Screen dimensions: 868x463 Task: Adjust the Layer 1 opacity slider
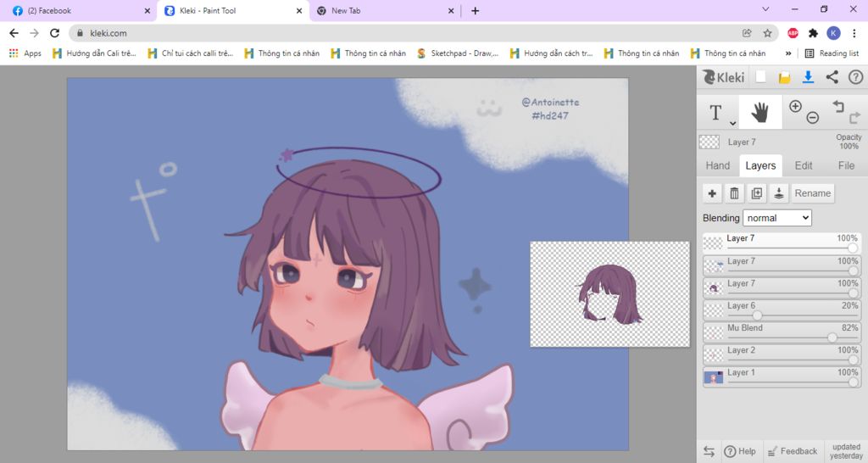(x=853, y=382)
